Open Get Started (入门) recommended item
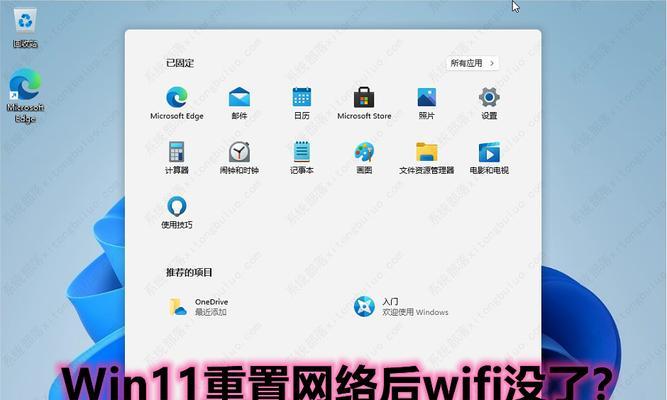The width and height of the screenshot is (667, 400). click(401, 306)
